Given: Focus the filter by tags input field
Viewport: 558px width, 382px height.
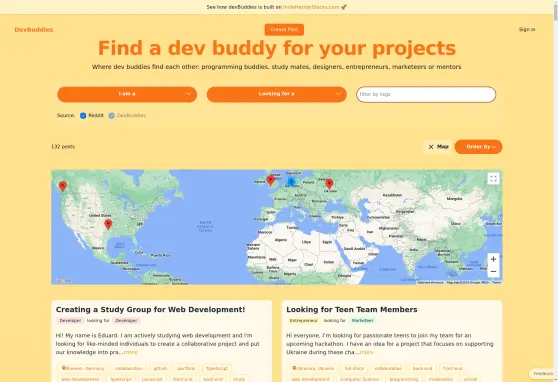Looking at the screenshot, I should [426, 94].
